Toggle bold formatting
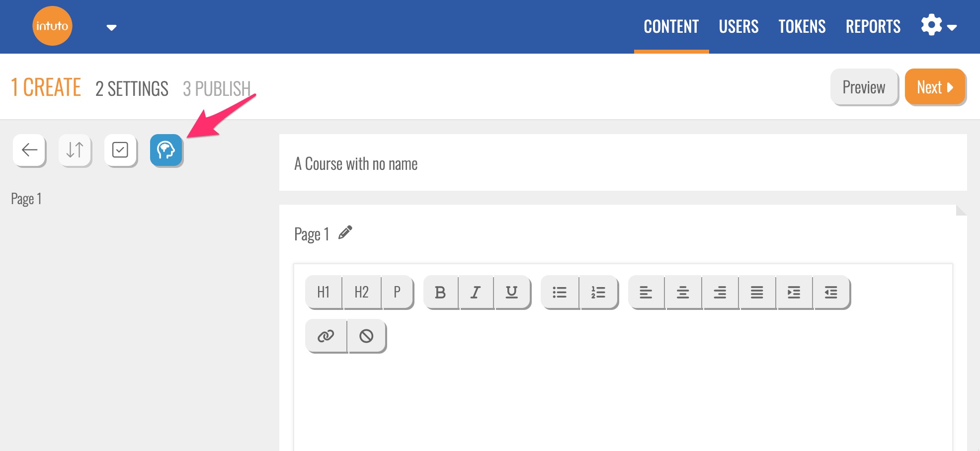 440,293
